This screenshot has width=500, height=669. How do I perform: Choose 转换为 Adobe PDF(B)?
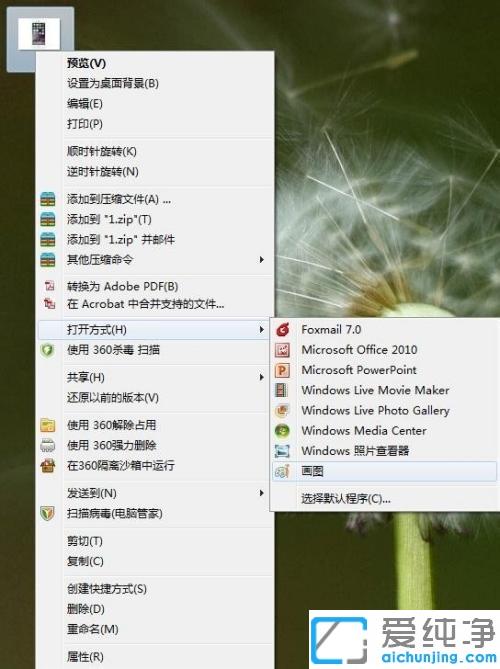point(122,286)
